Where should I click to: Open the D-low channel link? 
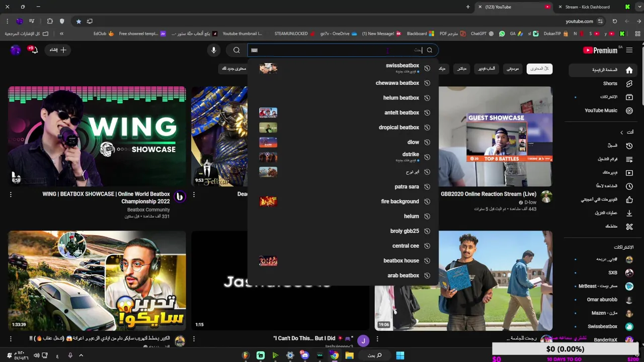(x=530, y=203)
